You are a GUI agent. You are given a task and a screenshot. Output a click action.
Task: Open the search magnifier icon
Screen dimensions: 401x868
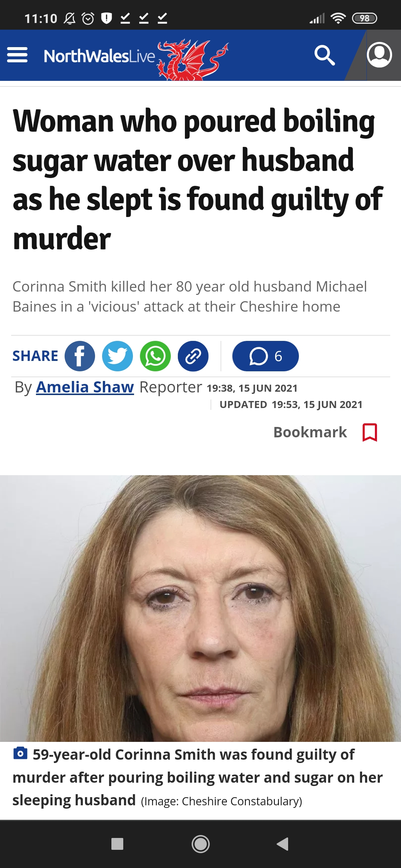[325, 55]
